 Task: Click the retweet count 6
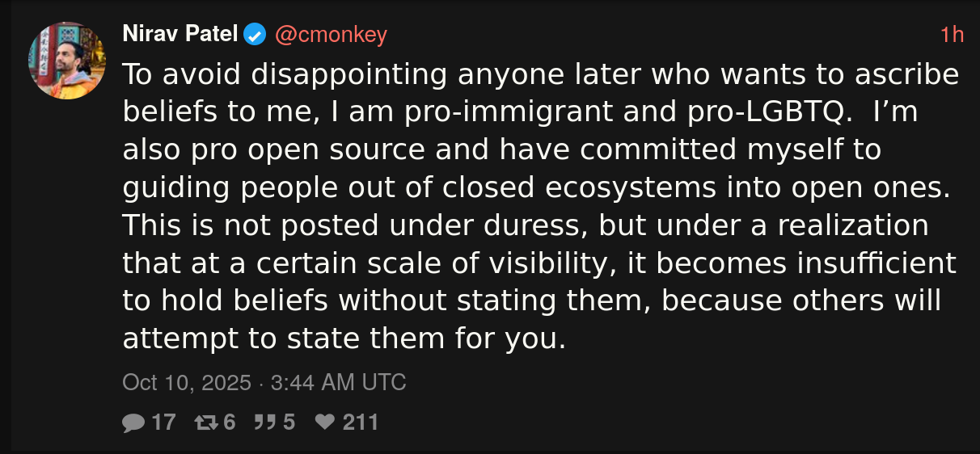click(229, 422)
